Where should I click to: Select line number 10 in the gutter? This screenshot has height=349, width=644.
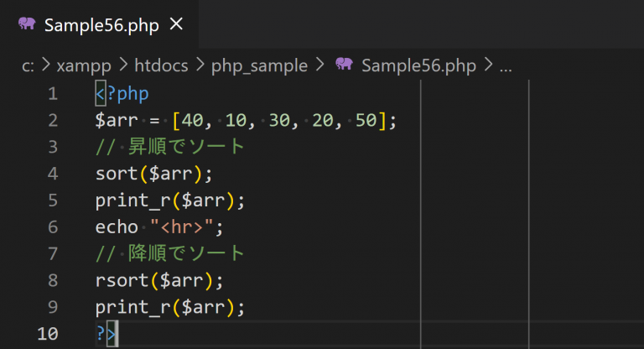point(49,334)
